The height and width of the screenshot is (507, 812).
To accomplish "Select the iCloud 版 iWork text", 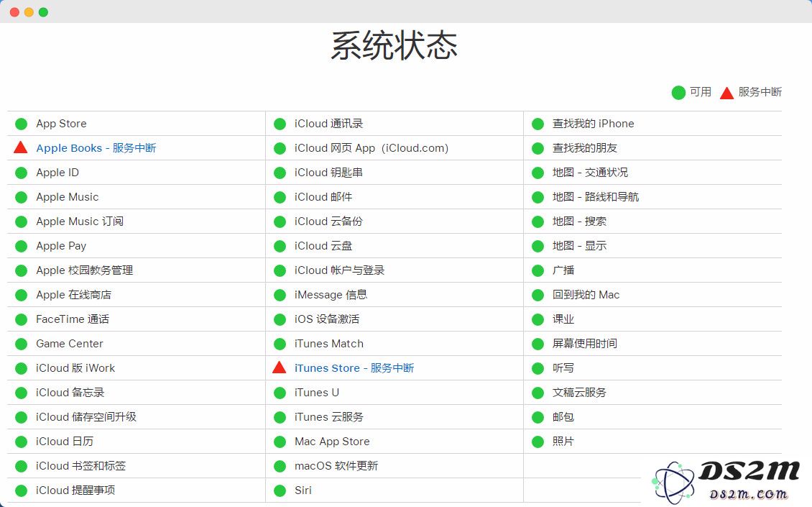I will [75, 368].
